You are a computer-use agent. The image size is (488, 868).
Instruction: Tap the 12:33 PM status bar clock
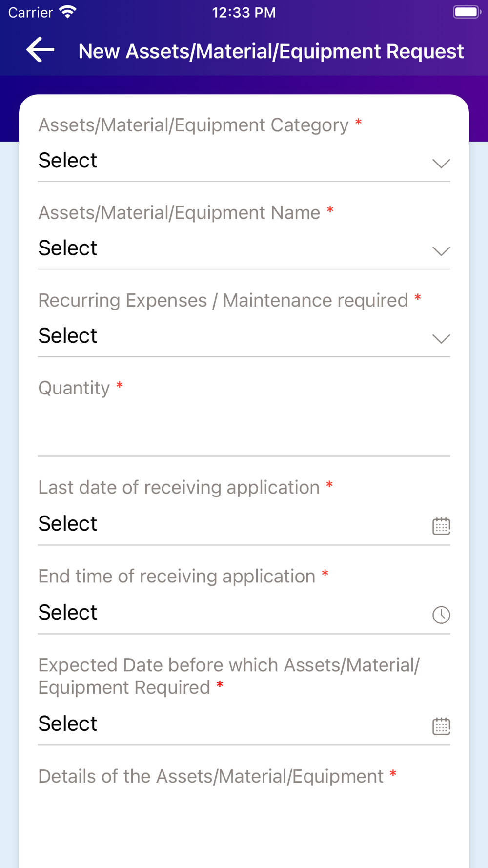tap(244, 12)
